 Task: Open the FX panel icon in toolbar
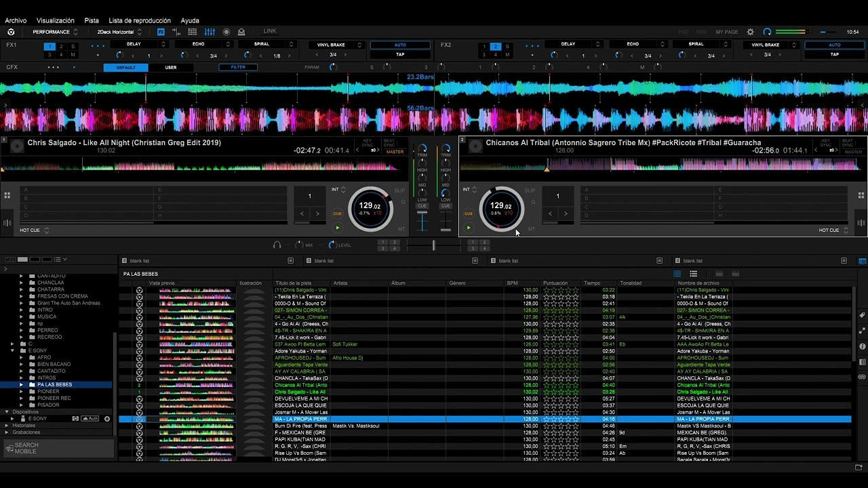coord(161,32)
